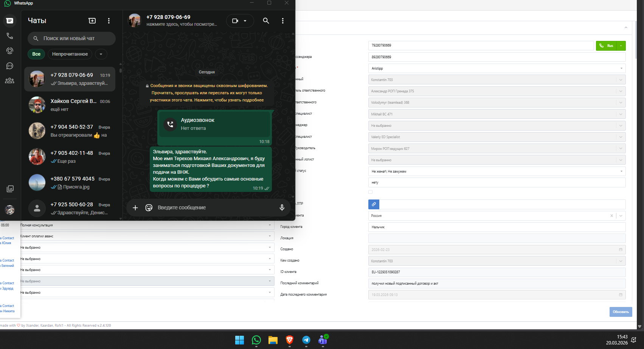Open the Россия country dropdown arrow

pyautogui.click(x=621, y=216)
